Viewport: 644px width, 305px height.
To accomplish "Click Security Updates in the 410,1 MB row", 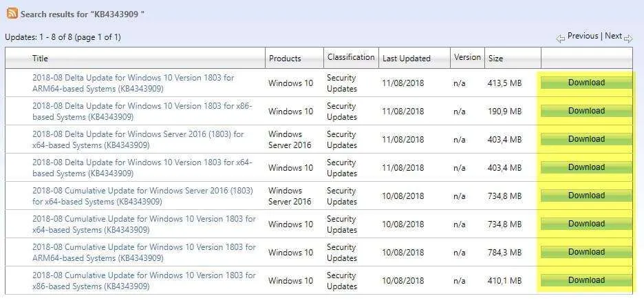I will pyautogui.click(x=342, y=281).
